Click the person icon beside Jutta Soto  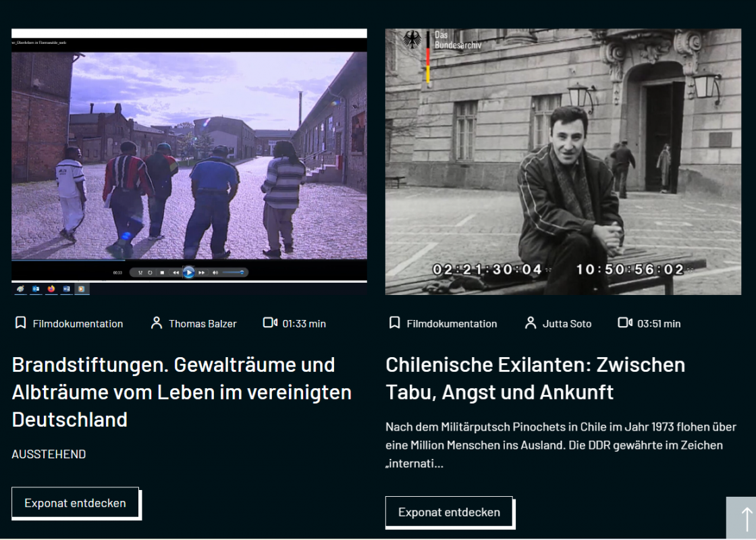[x=531, y=323]
